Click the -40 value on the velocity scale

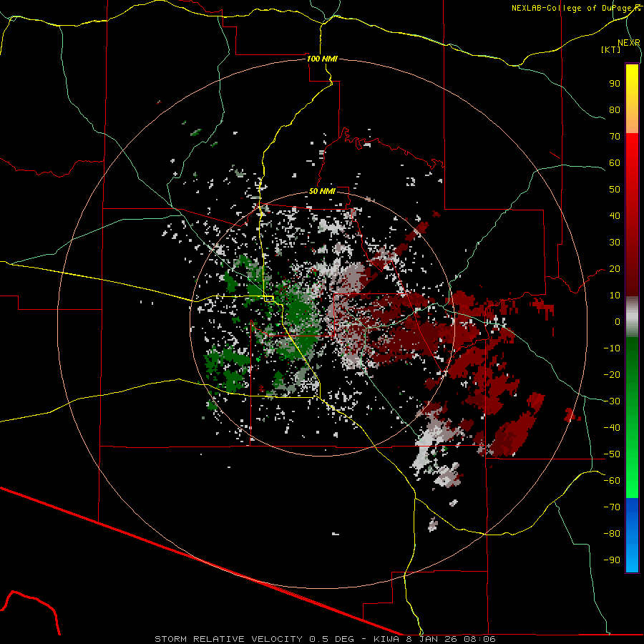point(612,428)
